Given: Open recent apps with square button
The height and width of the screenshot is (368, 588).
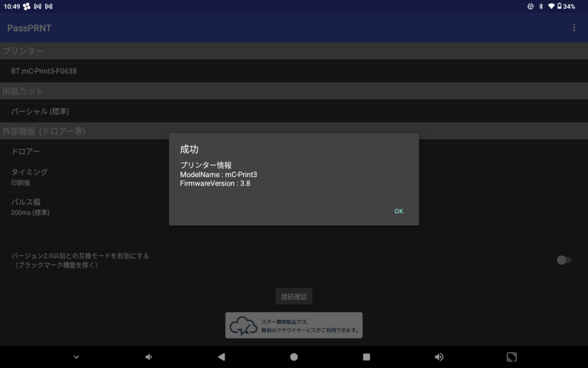Looking at the screenshot, I should pos(366,357).
